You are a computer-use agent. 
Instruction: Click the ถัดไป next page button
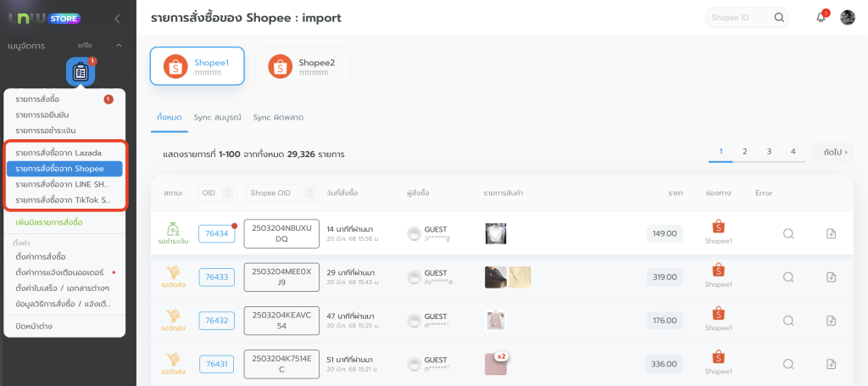831,152
